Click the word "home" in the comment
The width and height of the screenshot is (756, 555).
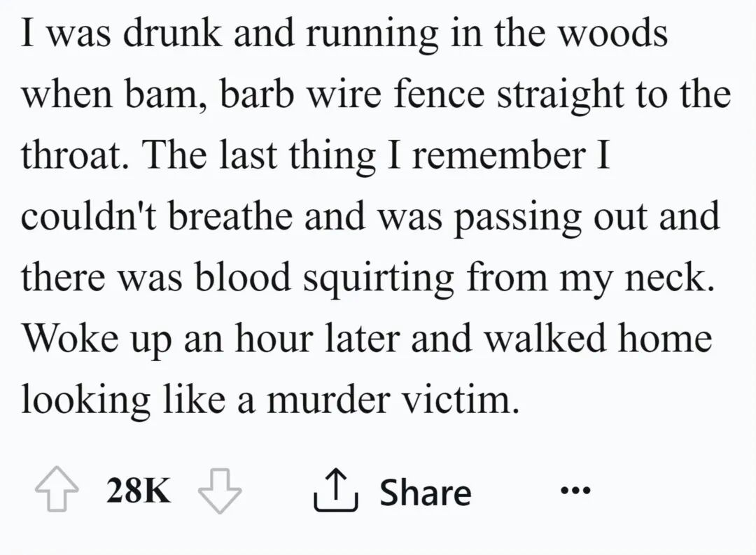[x=666, y=339]
